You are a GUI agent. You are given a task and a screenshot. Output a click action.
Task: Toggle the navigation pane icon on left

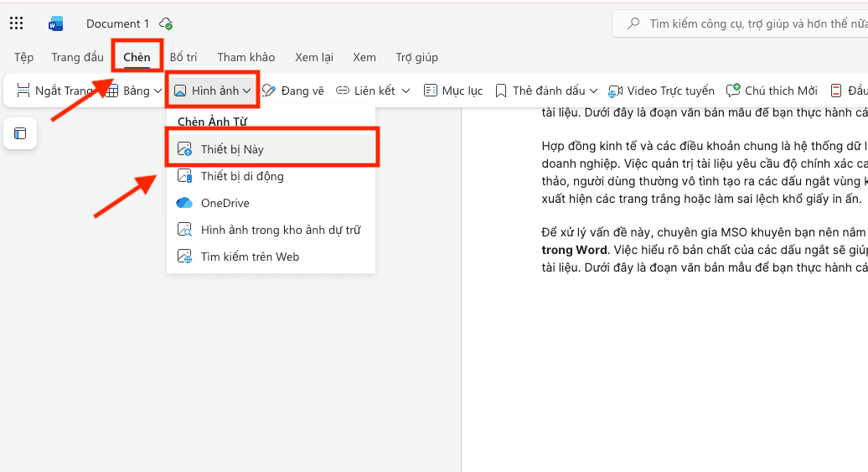[20, 133]
